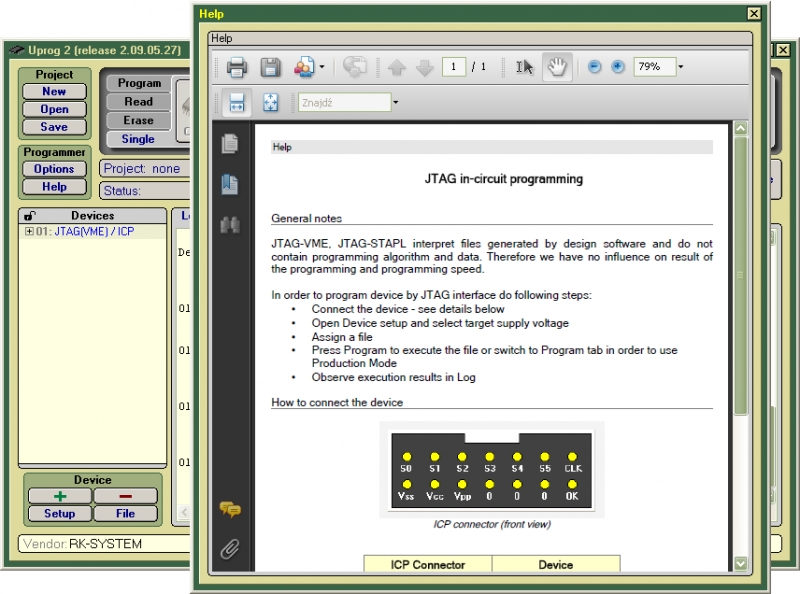Open the zoom percentage dropdown arrow
The image size is (800, 594).
coord(681,67)
